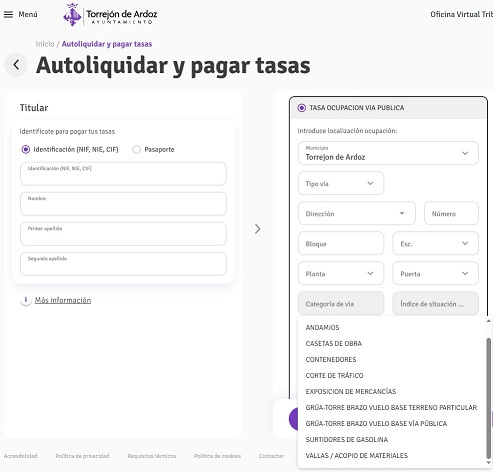This screenshot has width=493, height=472.
Task: Click the Inicio breadcrumb link
Action: click(x=45, y=44)
